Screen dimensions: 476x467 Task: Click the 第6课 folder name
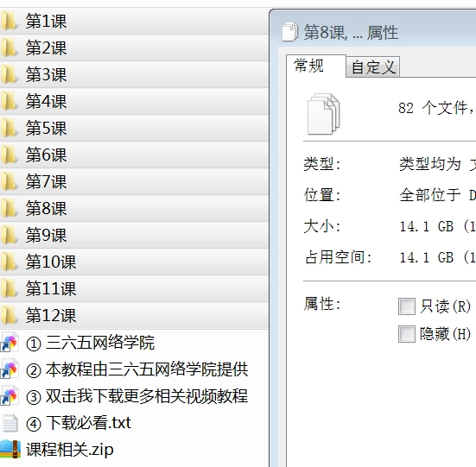pos(46,155)
